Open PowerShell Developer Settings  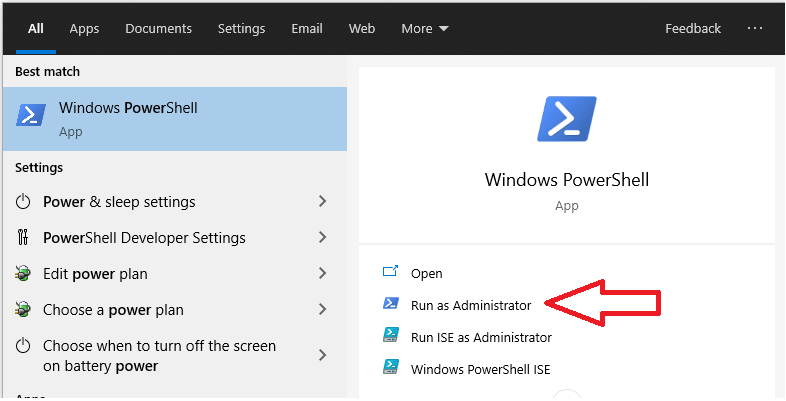(175, 238)
